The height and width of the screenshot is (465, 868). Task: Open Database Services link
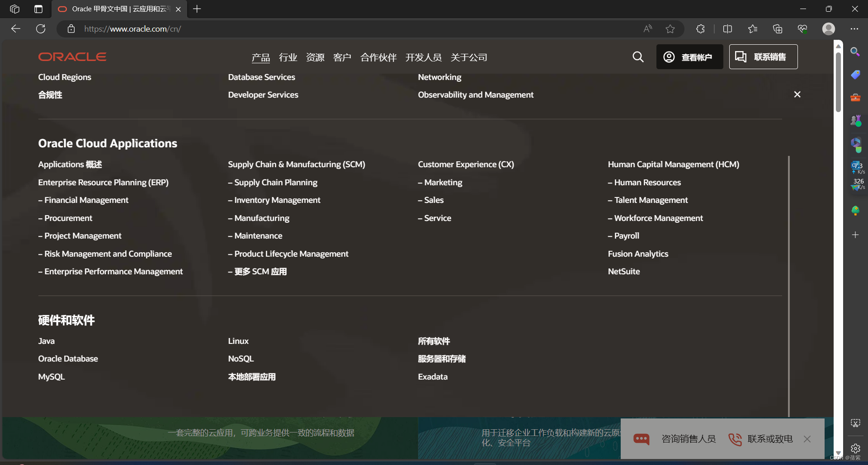pyautogui.click(x=261, y=77)
